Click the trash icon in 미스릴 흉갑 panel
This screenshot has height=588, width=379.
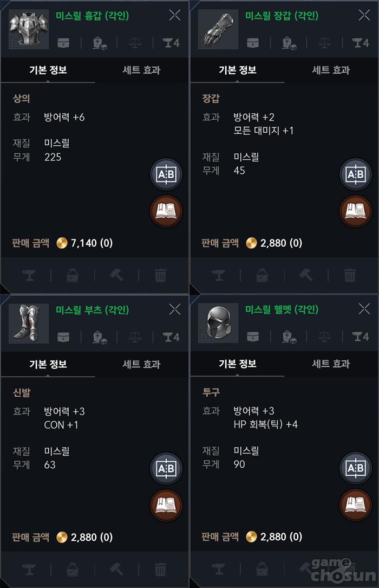point(160,275)
